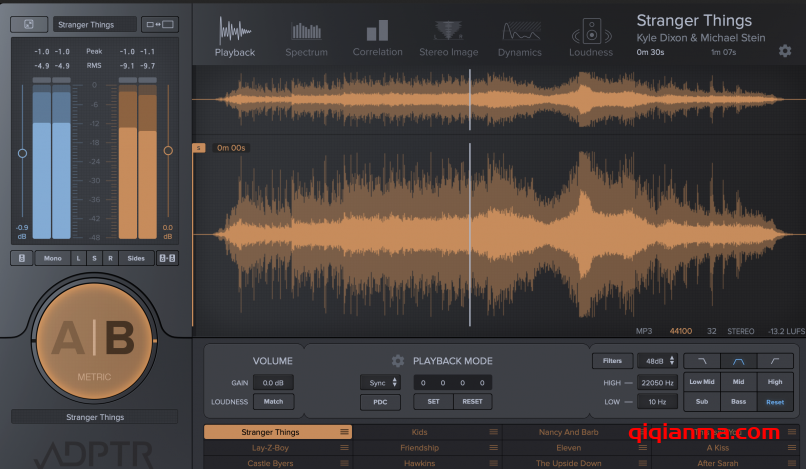Open the 48dB slope dropdown
Image resolution: width=806 pixels, height=469 pixels.
(x=658, y=361)
